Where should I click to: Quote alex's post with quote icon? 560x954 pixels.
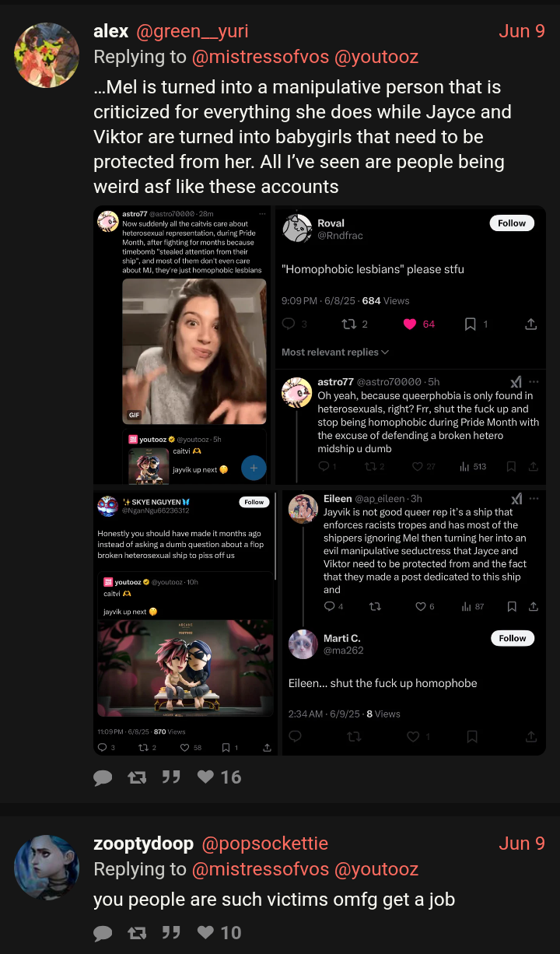coord(171,777)
